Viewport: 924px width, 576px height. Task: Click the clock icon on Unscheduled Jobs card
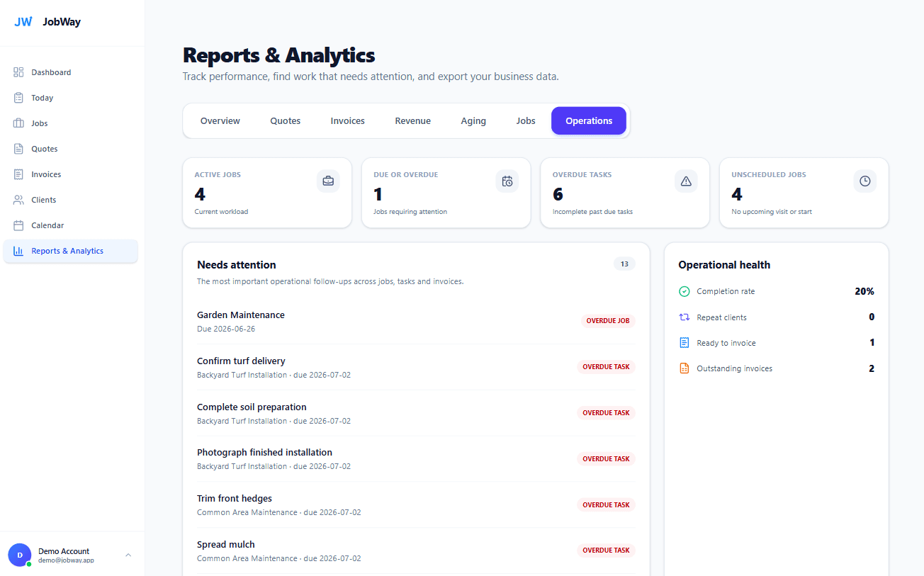tap(865, 181)
